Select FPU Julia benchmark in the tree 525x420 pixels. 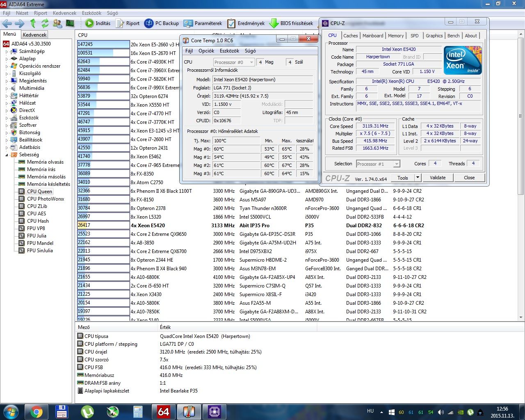coord(37,236)
